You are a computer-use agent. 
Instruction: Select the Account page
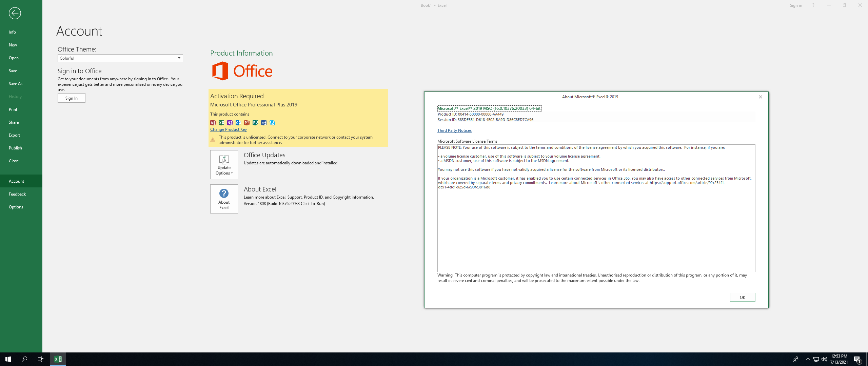(21, 181)
